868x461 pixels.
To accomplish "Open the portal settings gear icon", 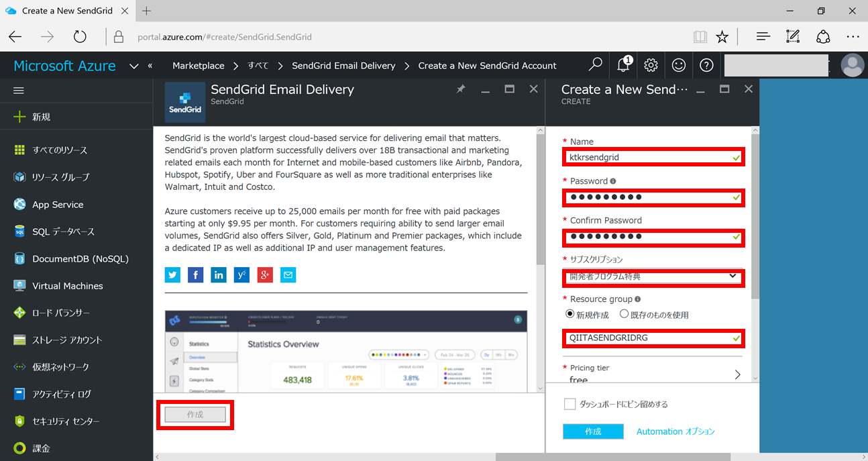I will (651, 65).
